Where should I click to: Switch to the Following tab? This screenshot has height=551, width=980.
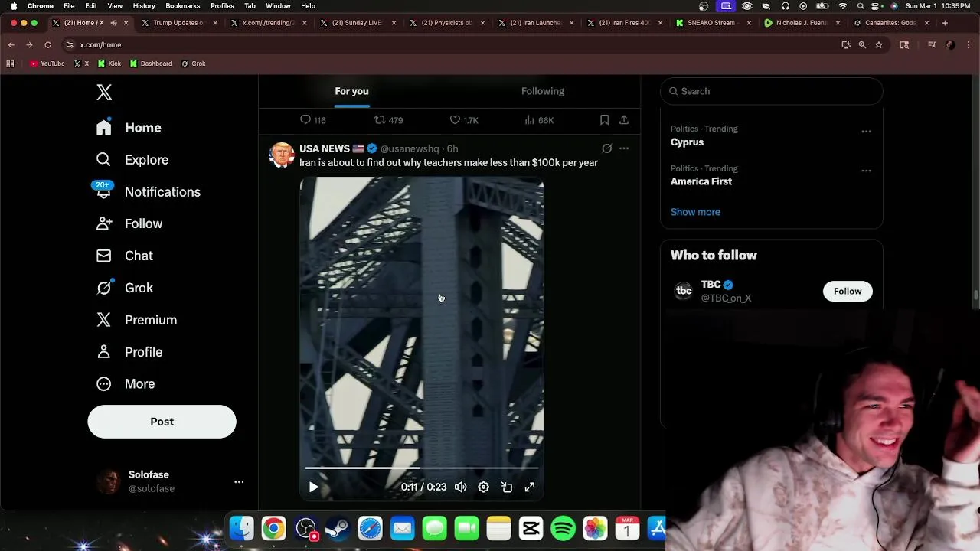point(543,91)
